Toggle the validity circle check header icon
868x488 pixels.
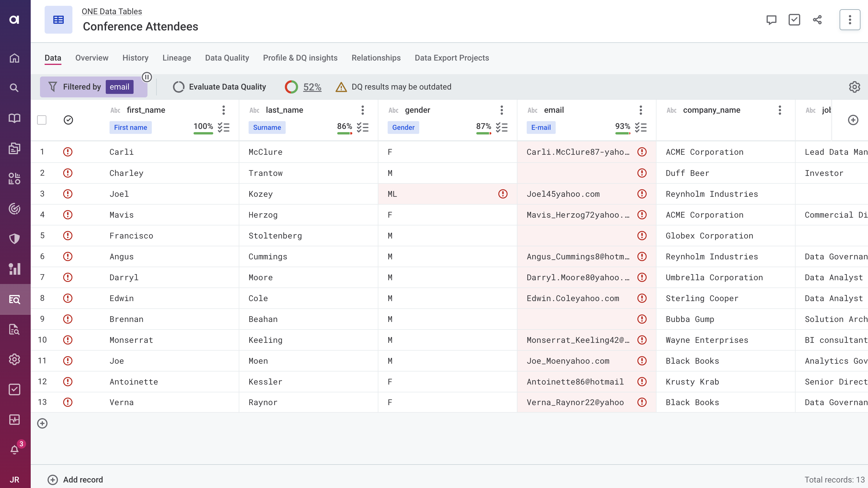pos(68,120)
